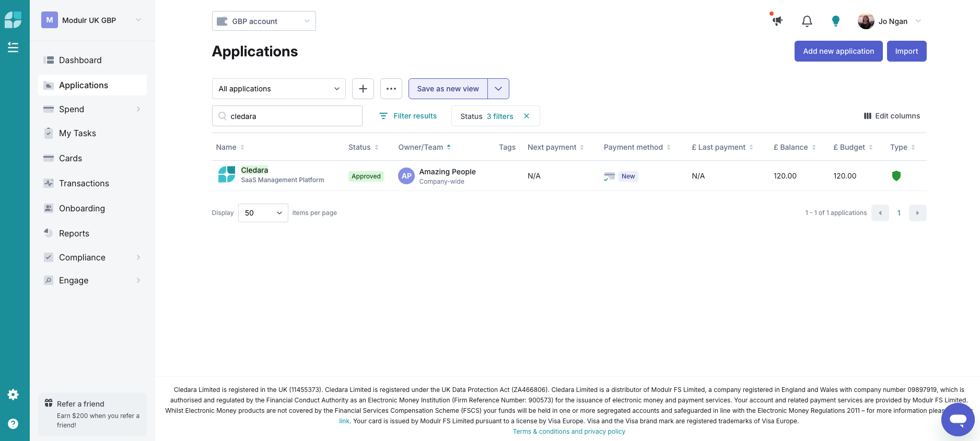Open Edit columns
The image size is (980, 441).
pyautogui.click(x=892, y=116)
